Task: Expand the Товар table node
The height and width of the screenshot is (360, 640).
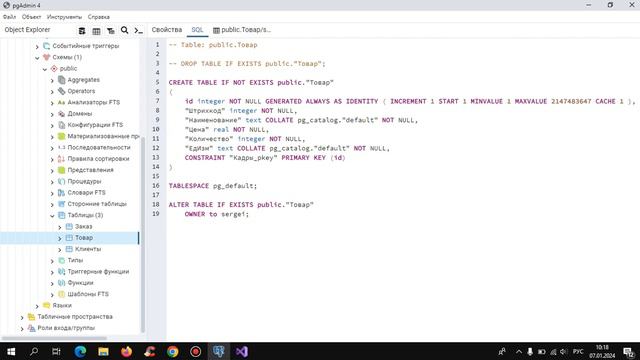Action: [60, 238]
